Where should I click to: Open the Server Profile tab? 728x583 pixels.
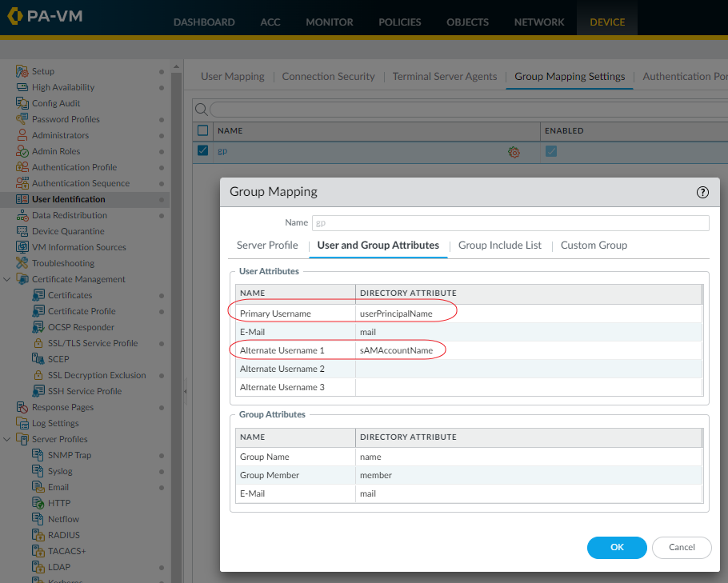coord(267,246)
